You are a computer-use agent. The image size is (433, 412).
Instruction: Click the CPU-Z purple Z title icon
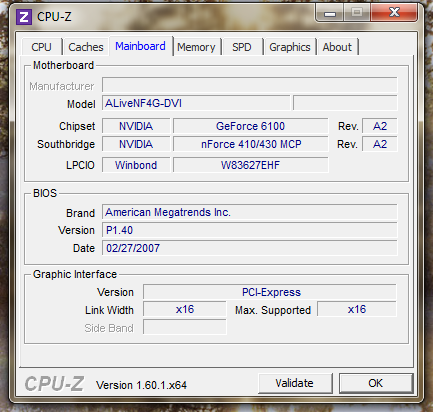coord(24,17)
